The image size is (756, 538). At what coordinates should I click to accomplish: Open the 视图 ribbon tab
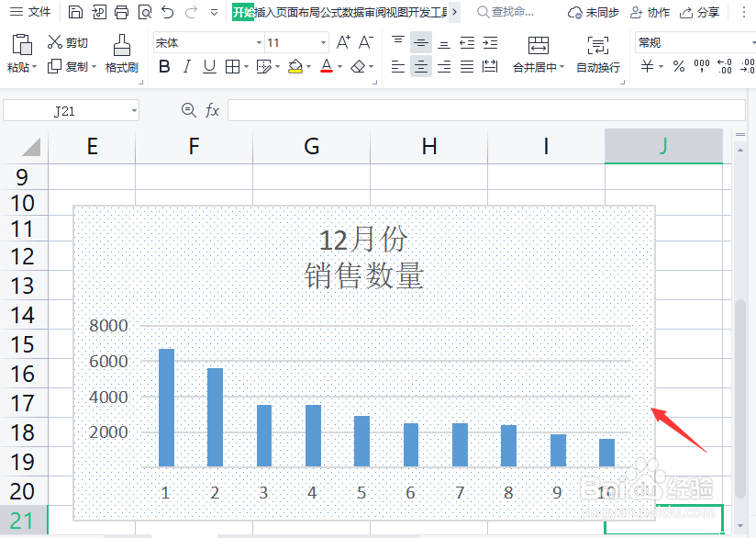396,12
